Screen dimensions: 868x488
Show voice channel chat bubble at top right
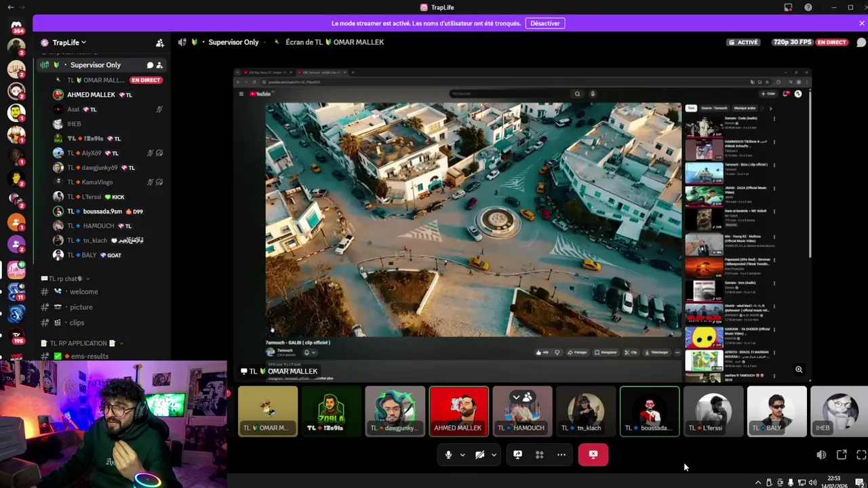tap(861, 42)
